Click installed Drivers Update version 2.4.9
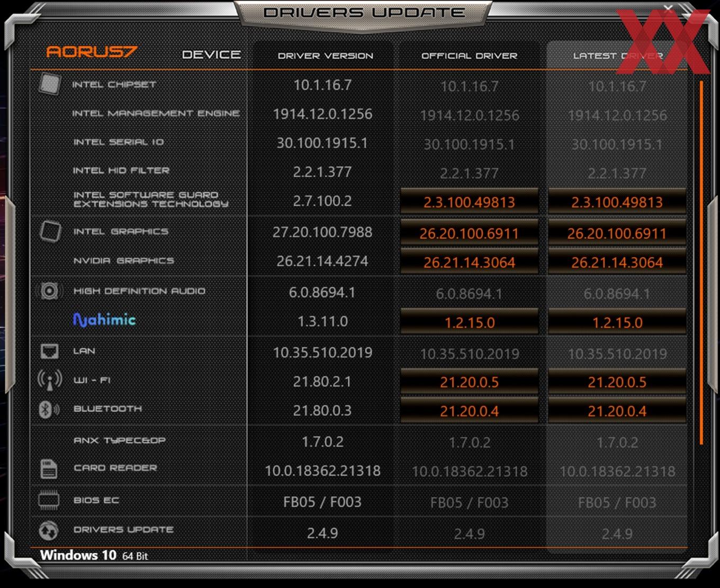Viewport: 720px width, 588px height. click(322, 533)
